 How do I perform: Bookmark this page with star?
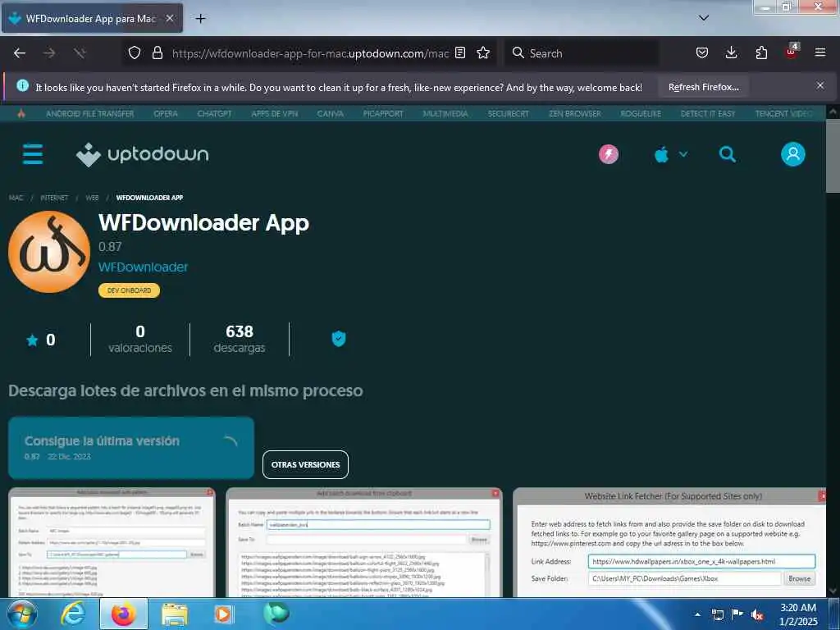pos(483,52)
